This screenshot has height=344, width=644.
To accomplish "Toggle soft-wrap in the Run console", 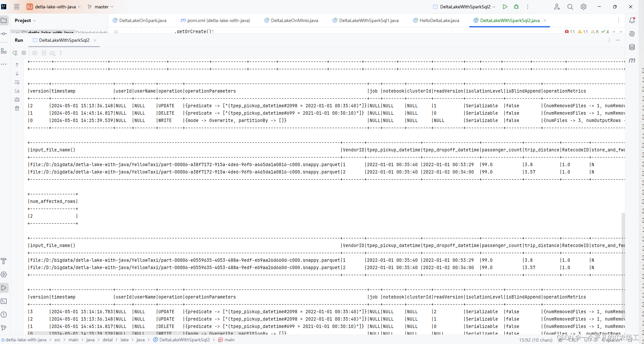I will tap(17, 83).
